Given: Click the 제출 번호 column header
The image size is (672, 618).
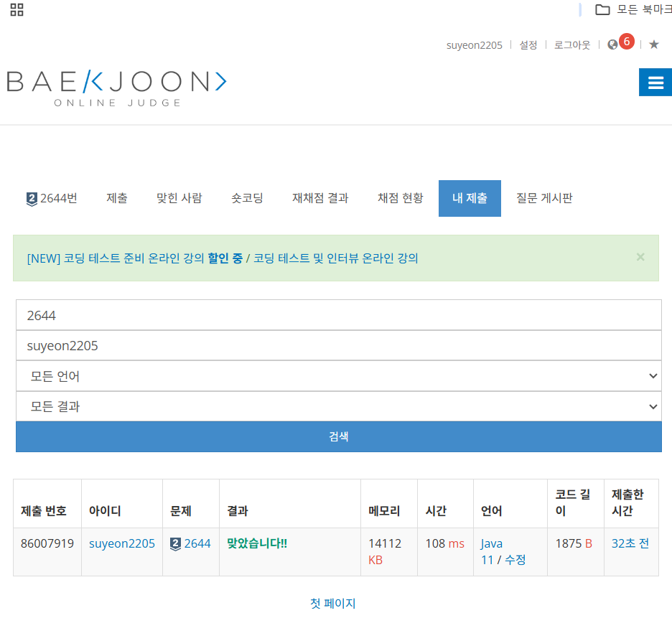Looking at the screenshot, I should 44,511.
